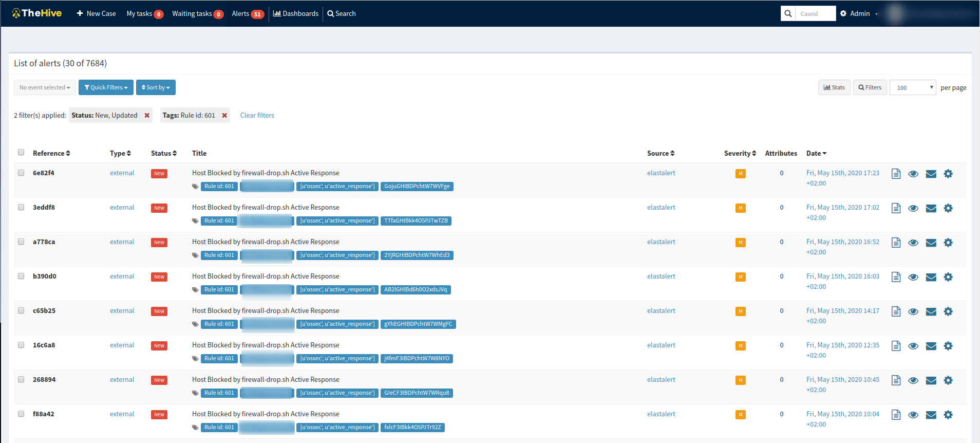980x443 pixels.
Task: Click the gear icon for alert b390d0
Action: coord(948,277)
